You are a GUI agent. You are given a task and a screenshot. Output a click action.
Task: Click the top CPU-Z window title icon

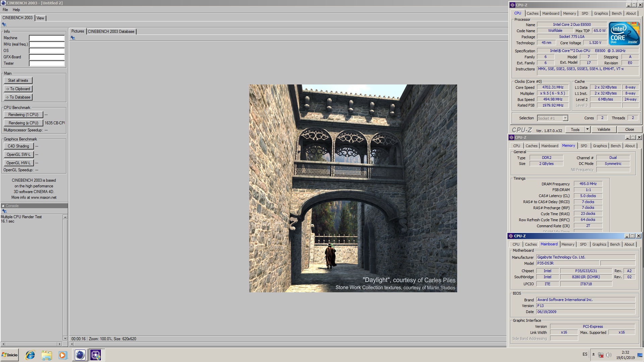pos(512,5)
